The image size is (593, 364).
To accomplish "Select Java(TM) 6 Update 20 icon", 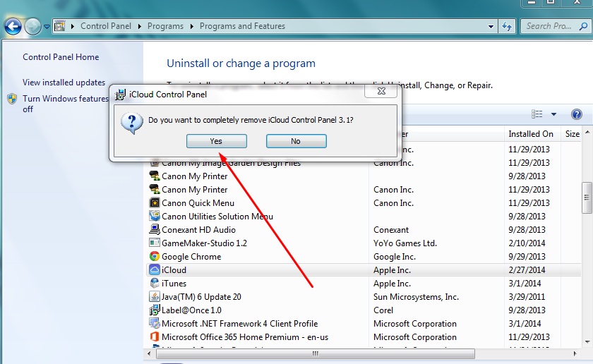I will [155, 297].
